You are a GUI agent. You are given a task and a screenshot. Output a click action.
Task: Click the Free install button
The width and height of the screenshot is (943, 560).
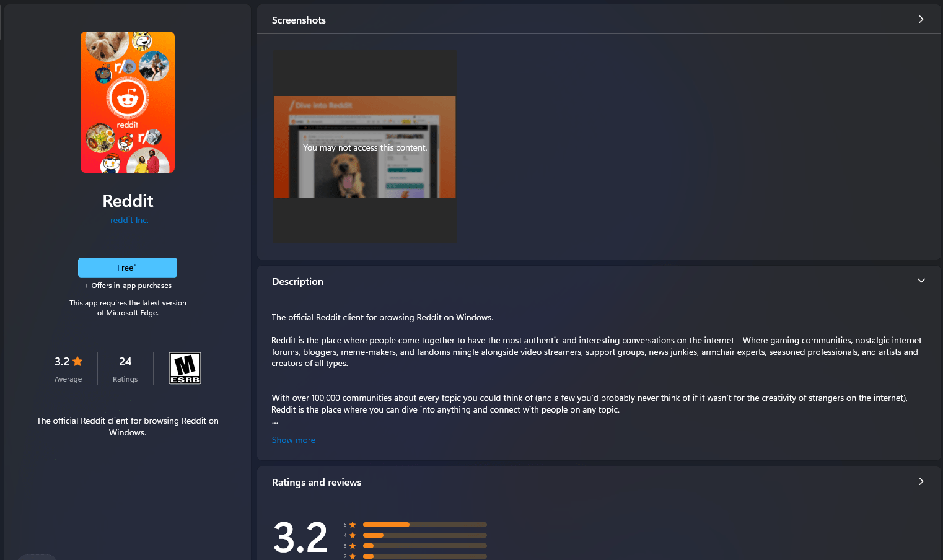(127, 267)
